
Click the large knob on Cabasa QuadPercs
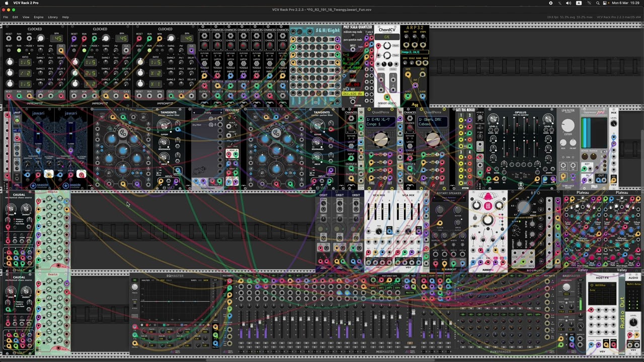[x=433, y=139]
